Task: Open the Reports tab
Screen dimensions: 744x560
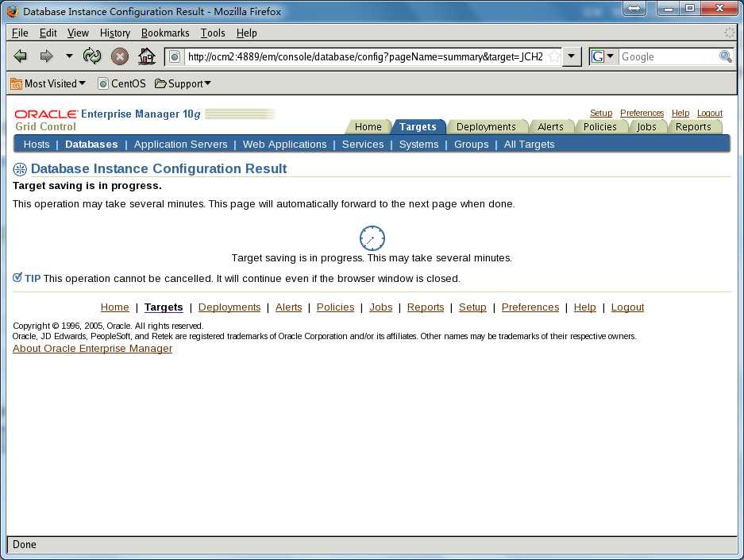Action: tap(693, 127)
